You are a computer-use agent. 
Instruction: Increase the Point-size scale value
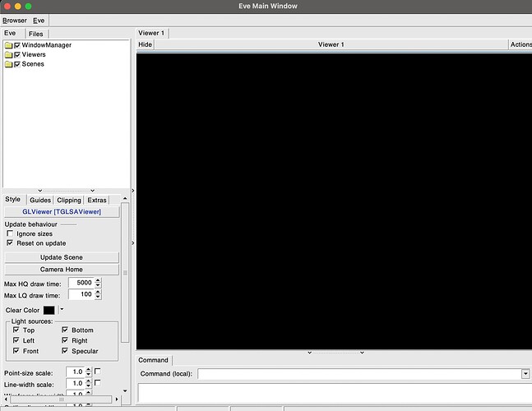(x=88, y=369)
